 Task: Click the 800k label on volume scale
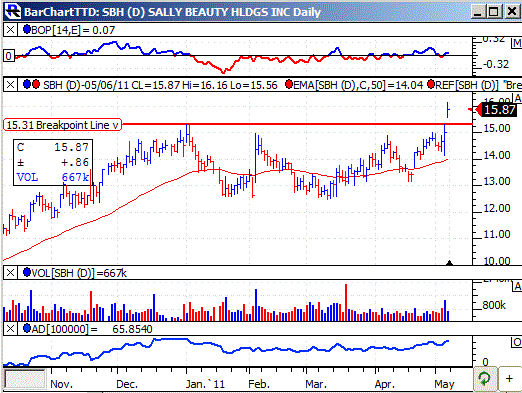click(x=494, y=305)
